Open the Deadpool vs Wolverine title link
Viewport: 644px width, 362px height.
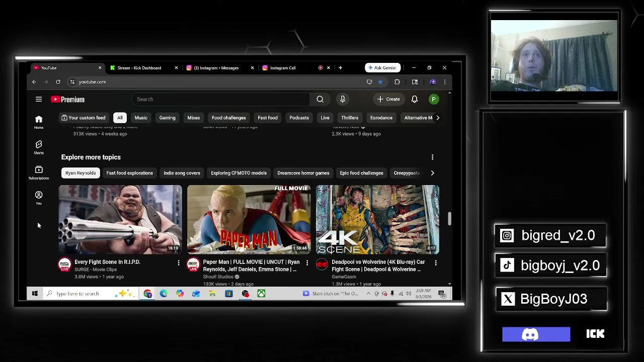(x=378, y=265)
